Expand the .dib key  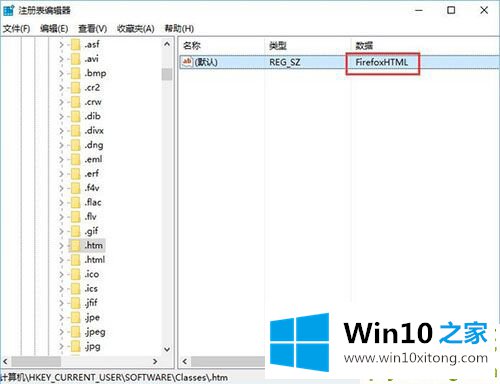(61, 116)
